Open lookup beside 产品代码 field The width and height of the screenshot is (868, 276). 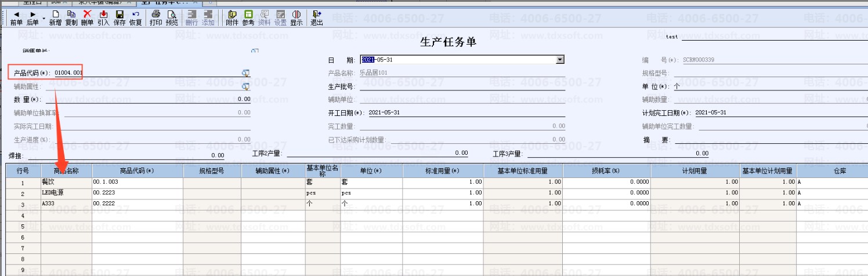[245, 72]
